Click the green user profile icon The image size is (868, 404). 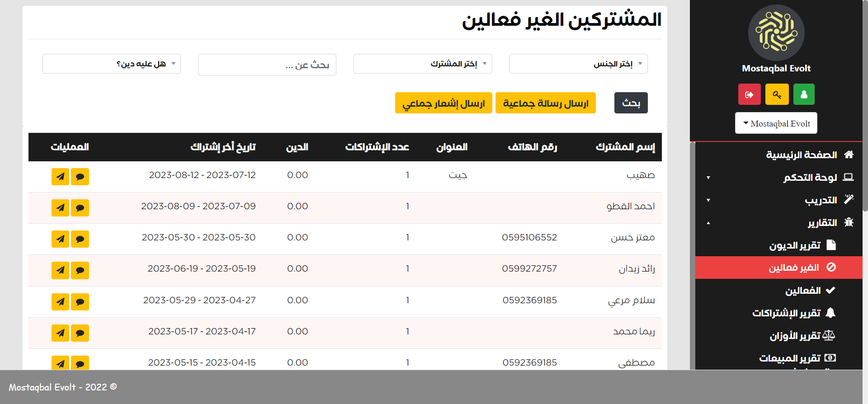(x=804, y=94)
